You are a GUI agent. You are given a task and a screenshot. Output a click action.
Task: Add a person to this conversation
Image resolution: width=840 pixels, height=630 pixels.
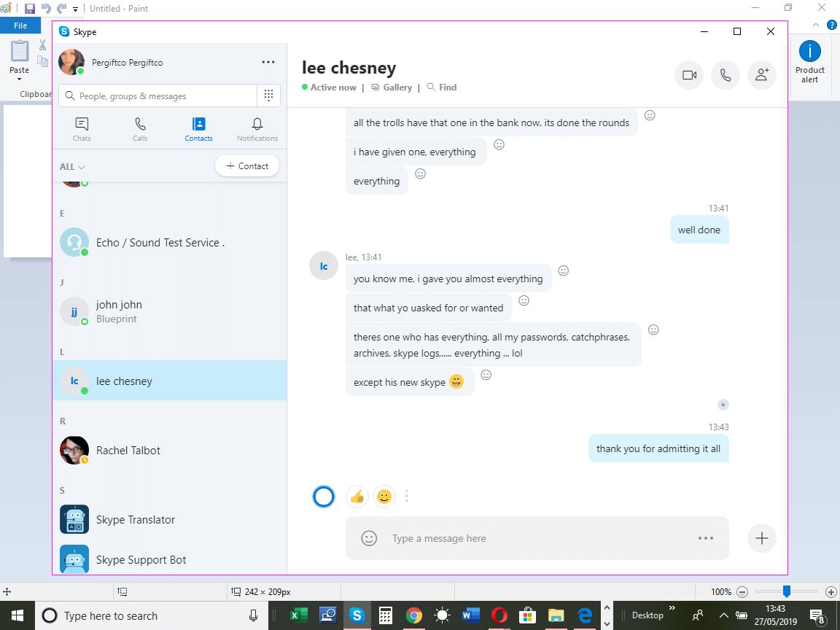pyautogui.click(x=762, y=75)
